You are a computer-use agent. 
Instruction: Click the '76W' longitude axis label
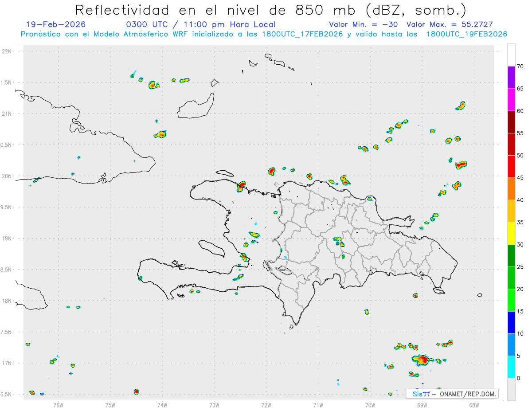click(x=58, y=405)
